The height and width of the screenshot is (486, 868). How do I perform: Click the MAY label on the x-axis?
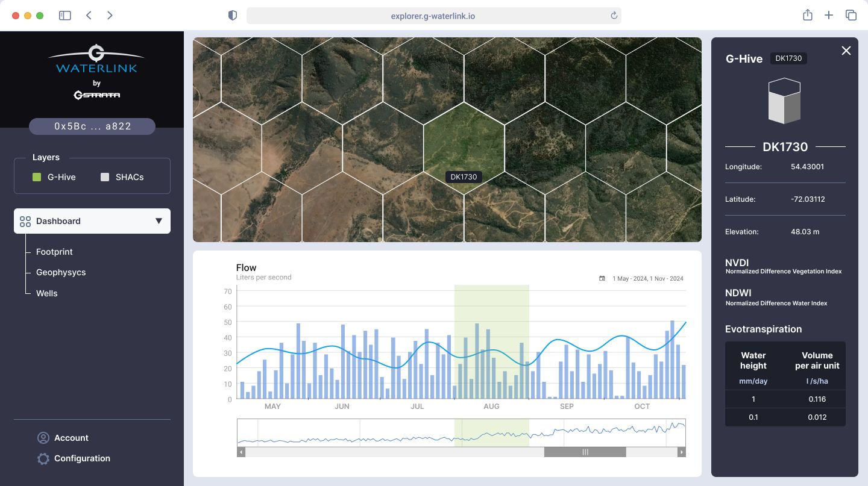272,407
